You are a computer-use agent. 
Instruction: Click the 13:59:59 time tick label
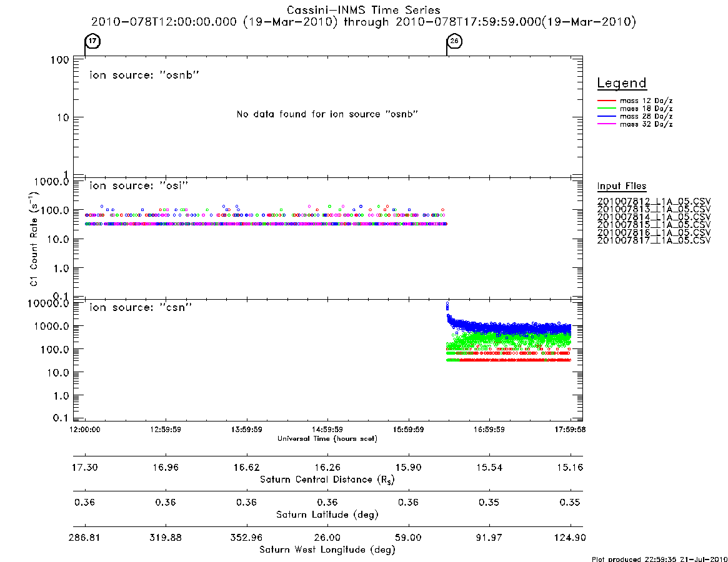tap(247, 430)
